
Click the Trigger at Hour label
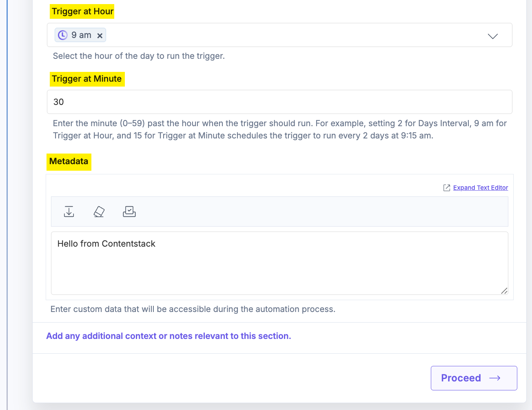[82, 11]
